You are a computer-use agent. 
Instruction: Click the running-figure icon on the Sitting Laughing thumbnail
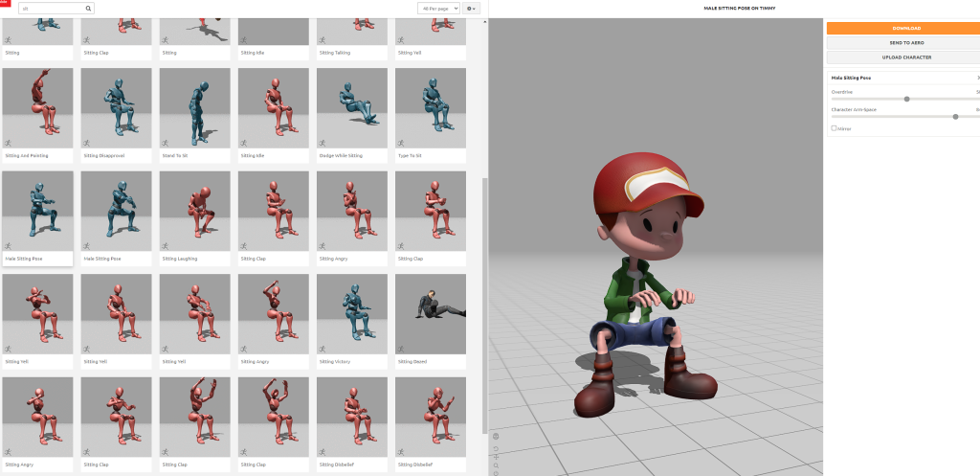[166, 245]
